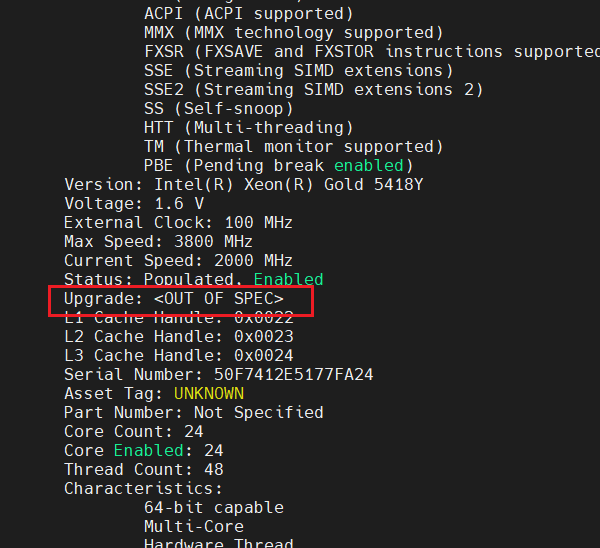
Task: Click the L2 Cache Handle: 0x0023 line
Action: click(178, 337)
